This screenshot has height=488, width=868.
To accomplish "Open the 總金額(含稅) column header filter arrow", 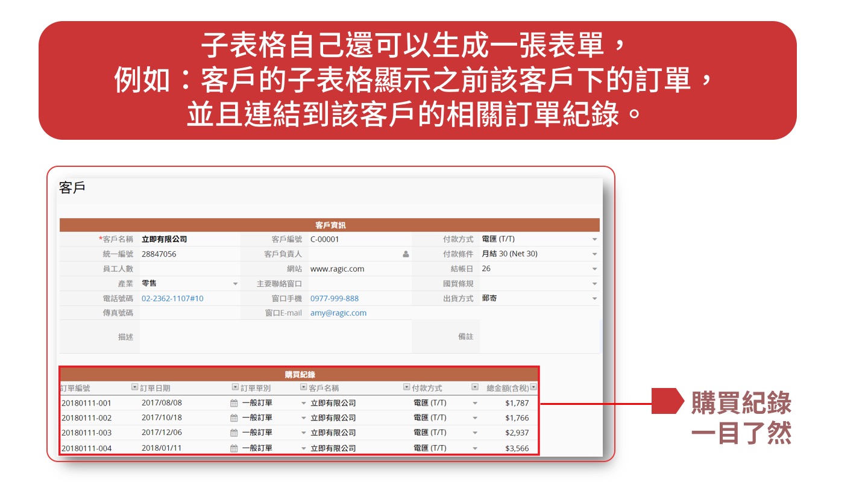I will coord(533,387).
